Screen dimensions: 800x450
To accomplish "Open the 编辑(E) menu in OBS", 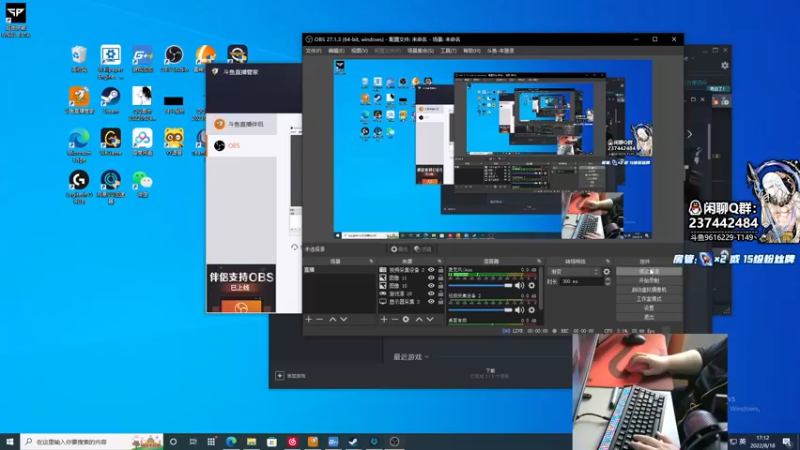I will pyautogui.click(x=336, y=51).
